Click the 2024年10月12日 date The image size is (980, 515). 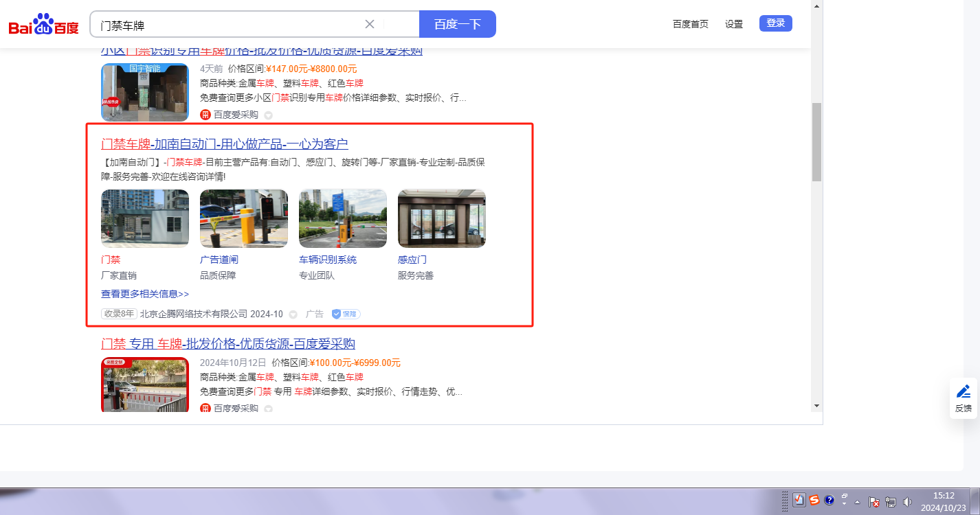click(x=233, y=363)
